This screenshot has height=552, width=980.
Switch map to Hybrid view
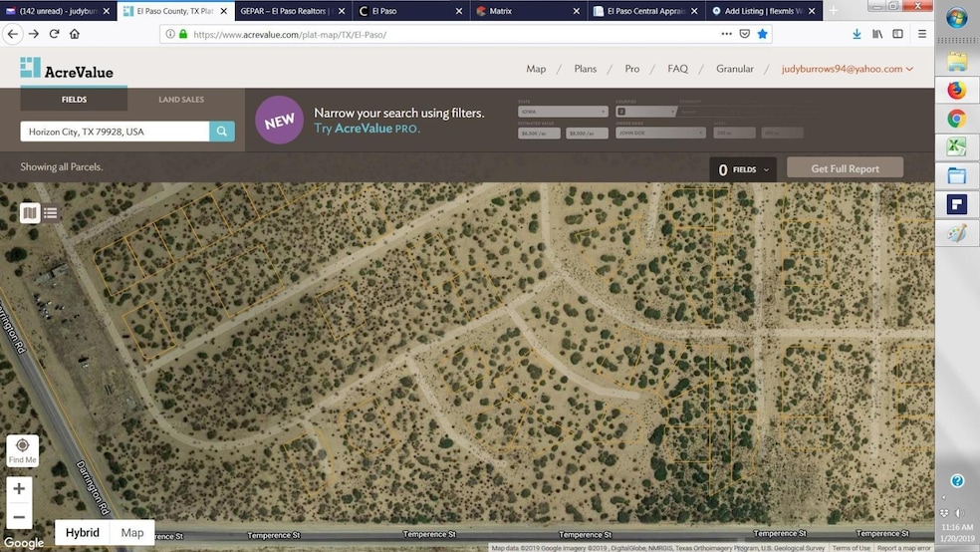pyautogui.click(x=82, y=533)
